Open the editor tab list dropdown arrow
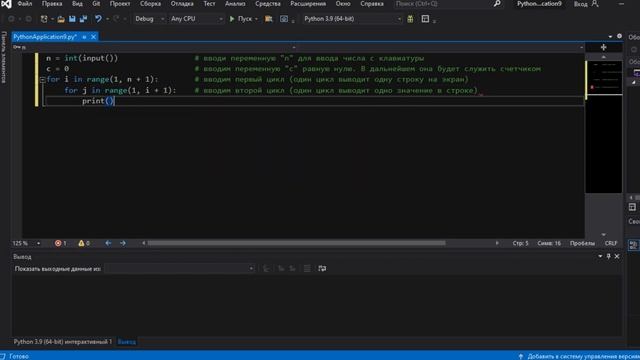 (610, 37)
